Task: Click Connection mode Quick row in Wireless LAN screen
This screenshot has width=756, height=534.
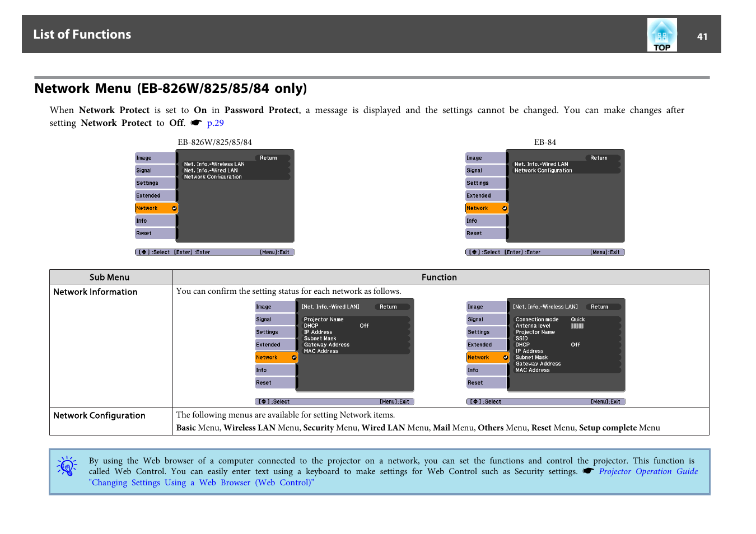Action: pos(568,320)
